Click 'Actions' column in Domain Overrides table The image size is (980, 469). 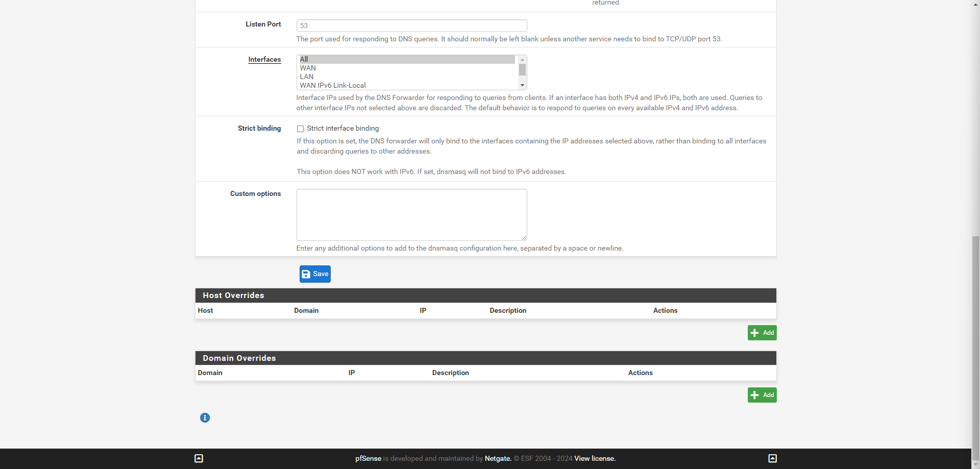click(x=640, y=373)
